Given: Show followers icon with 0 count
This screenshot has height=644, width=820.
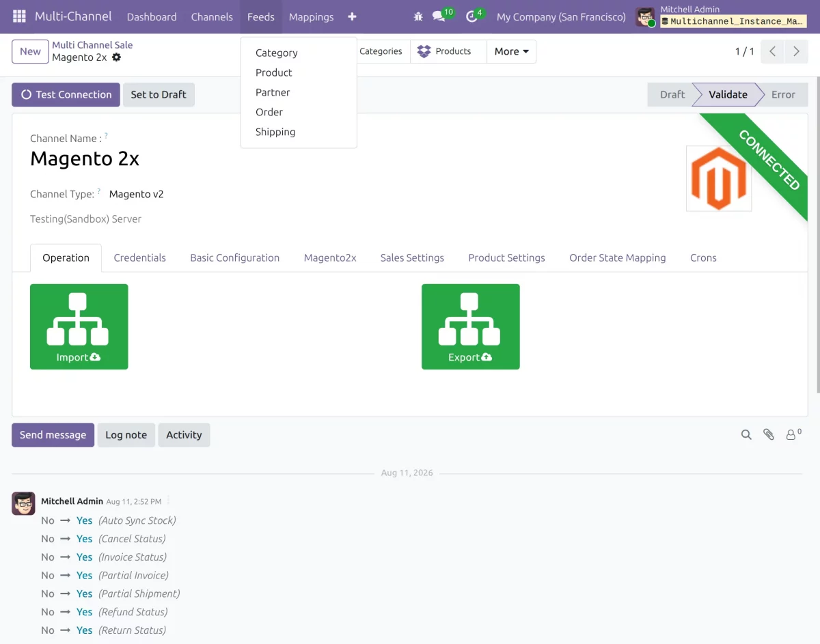Looking at the screenshot, I should [x=793, y=434].
